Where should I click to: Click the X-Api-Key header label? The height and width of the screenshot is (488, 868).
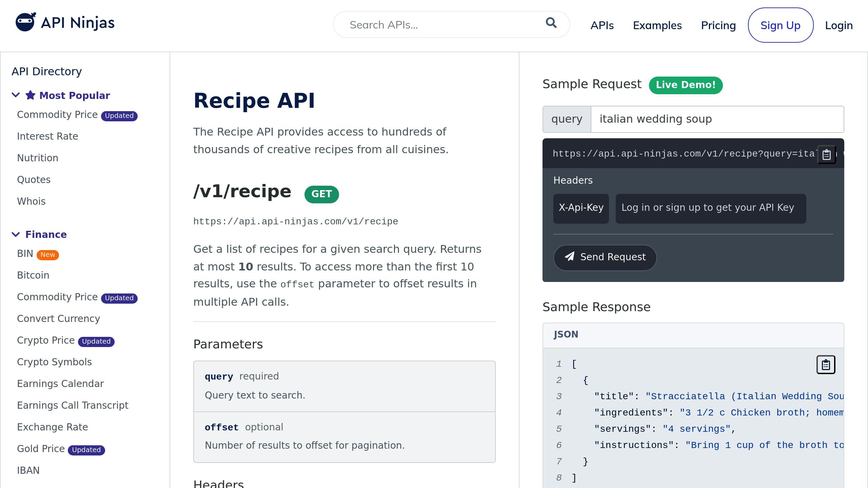coord(581,208)
